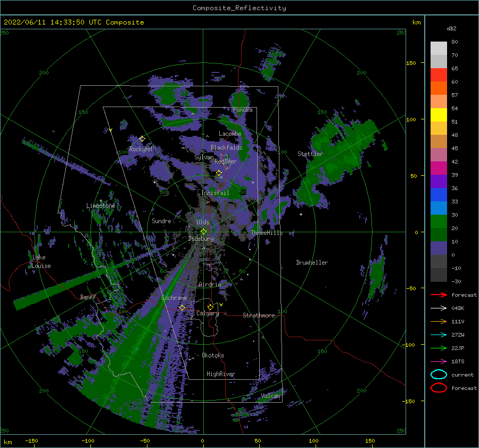Click the Strathmore label
This screenshot has height=448, width=479.
tap(259, 315)
